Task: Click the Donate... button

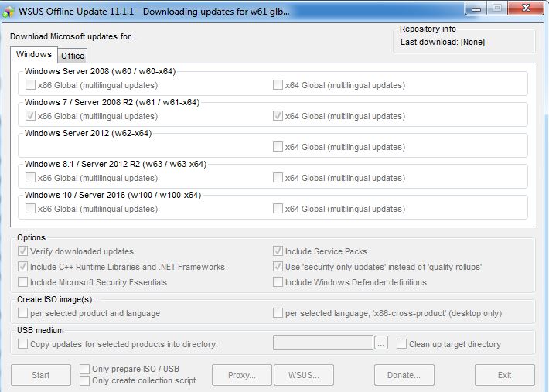Action: [404, 375]
